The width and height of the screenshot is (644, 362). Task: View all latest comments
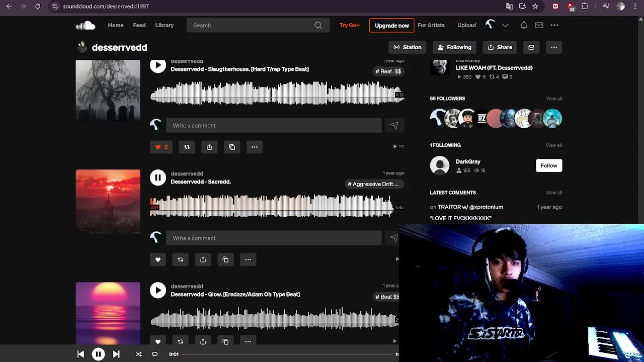pyautogui.click(x=553, y=193)
